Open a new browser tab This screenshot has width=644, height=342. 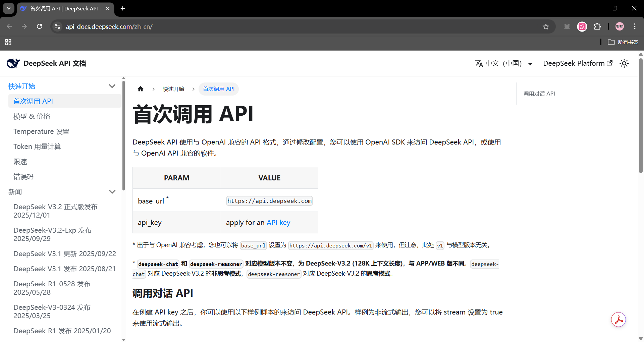click(123, 8)
